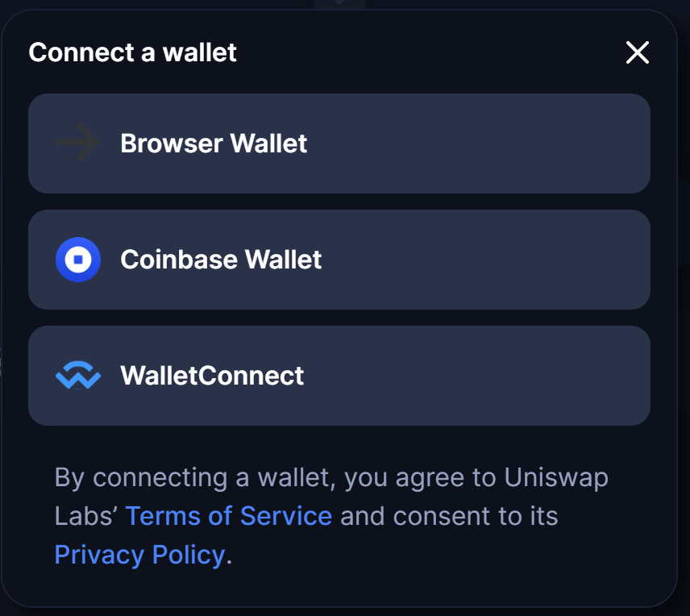
Task: Click the Browser Wallet row card
Action: pyautogui.click(x=339, y=143)
